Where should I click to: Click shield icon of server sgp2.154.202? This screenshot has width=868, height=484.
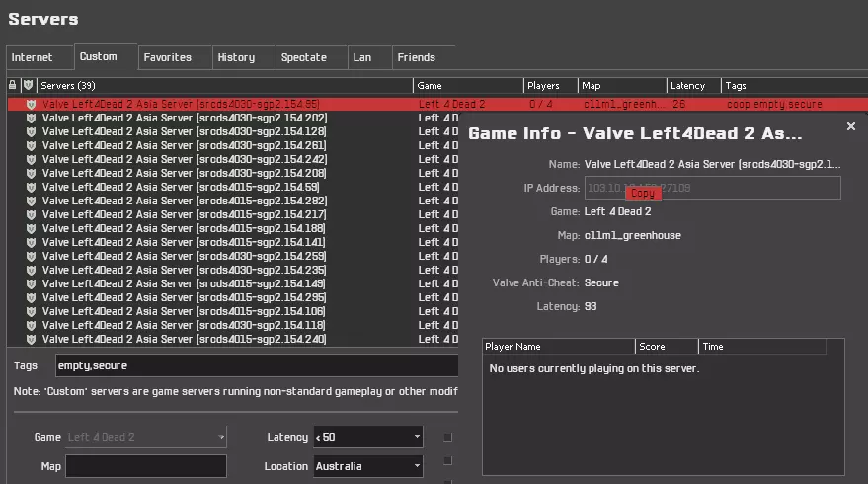[x=31, y=118]
